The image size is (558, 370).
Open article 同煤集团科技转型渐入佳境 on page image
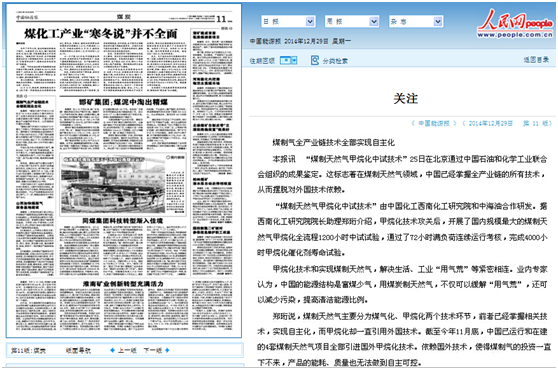pyautogui.click(x=123, y=221)
